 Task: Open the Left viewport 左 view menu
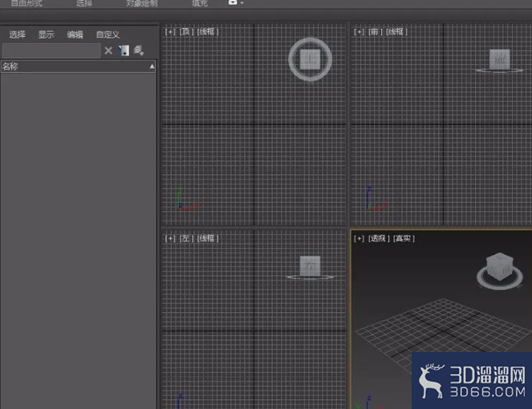coord(186,238)
